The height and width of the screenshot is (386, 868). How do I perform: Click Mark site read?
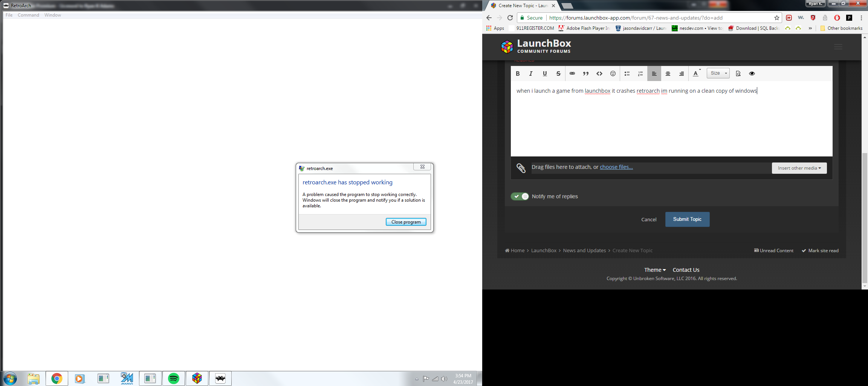pos(820,251)
